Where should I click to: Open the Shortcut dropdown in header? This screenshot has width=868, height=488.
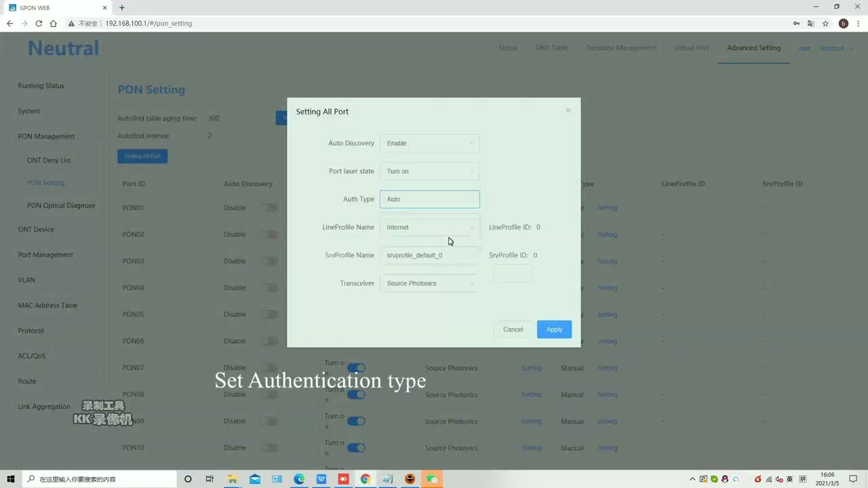click(836, 48)
